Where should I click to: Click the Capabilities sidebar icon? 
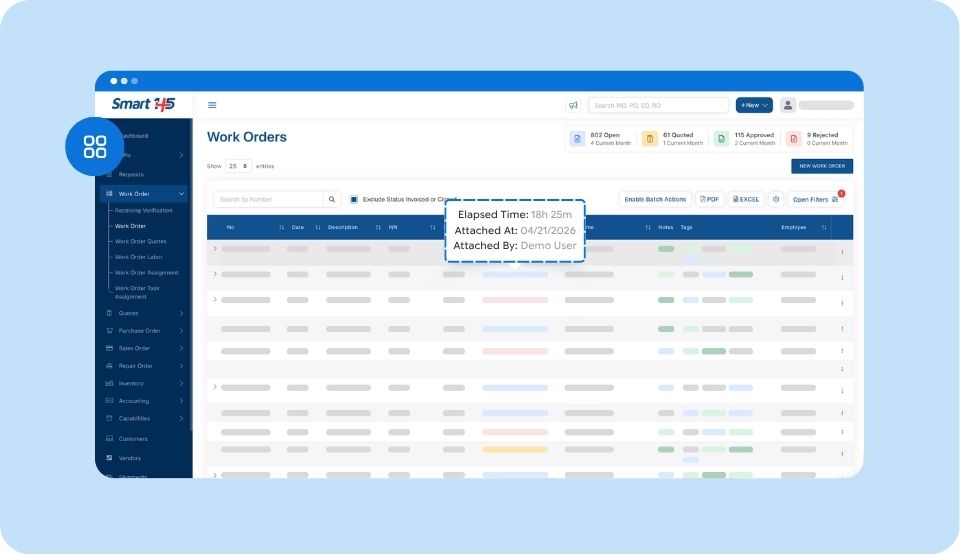[x=110, y=418]
